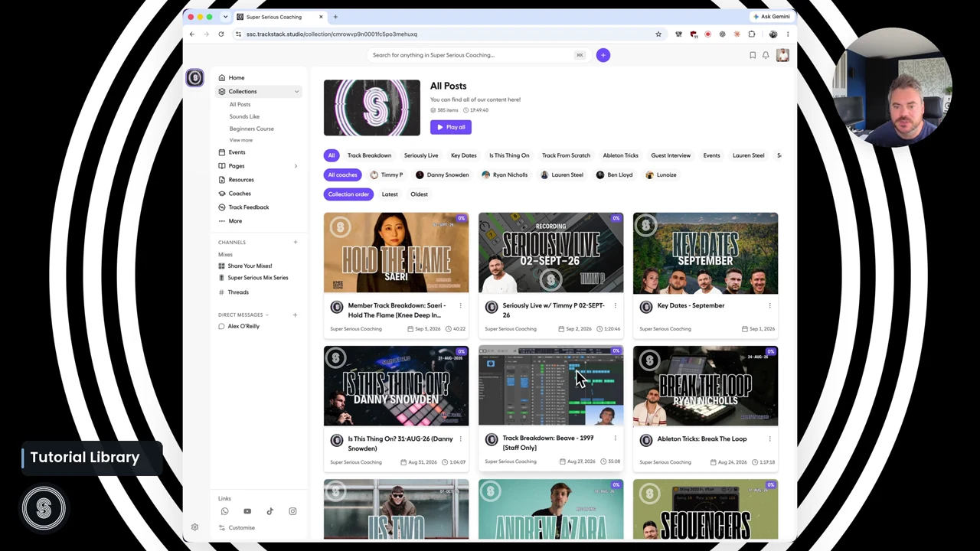Filter by coach Timmy P
This screenshot has width=980, height=551.
(x=386, y=175)
